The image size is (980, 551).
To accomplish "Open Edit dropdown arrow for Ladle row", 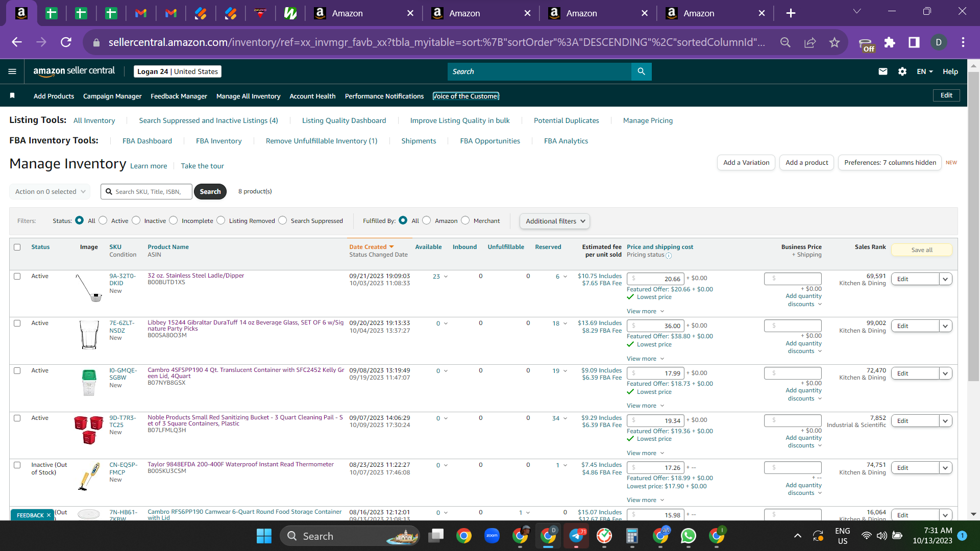I will pos(945,279).
